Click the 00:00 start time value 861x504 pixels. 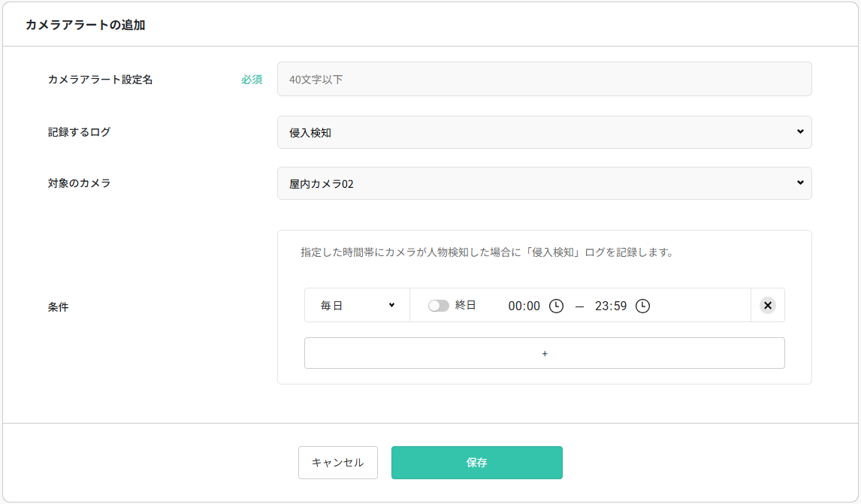click(x=524, y=305)
